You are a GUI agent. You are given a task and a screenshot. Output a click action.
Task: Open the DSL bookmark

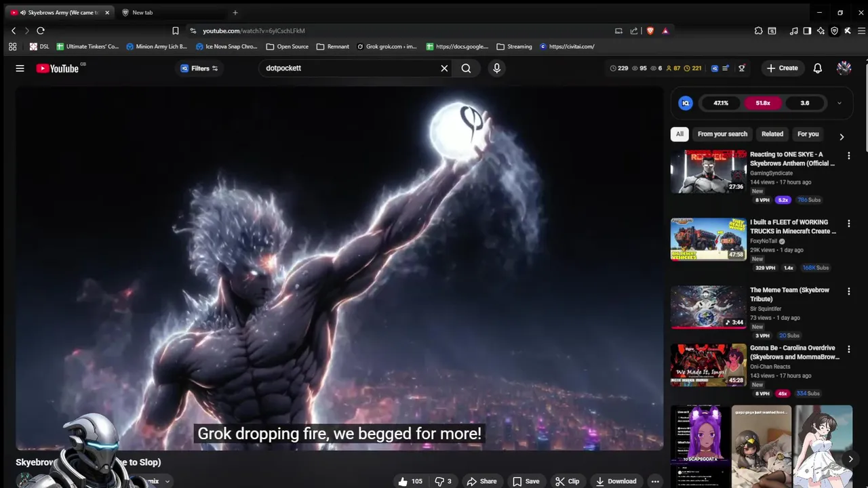point(39,47)
